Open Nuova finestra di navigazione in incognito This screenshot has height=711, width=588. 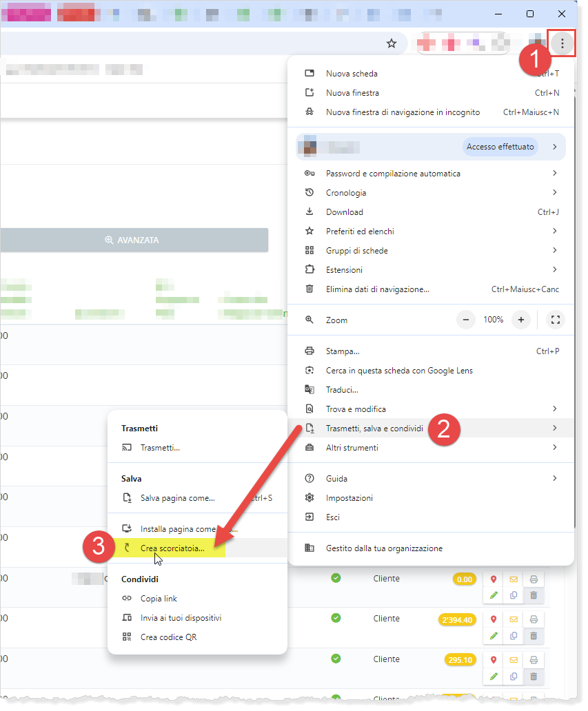click(403, 112)
